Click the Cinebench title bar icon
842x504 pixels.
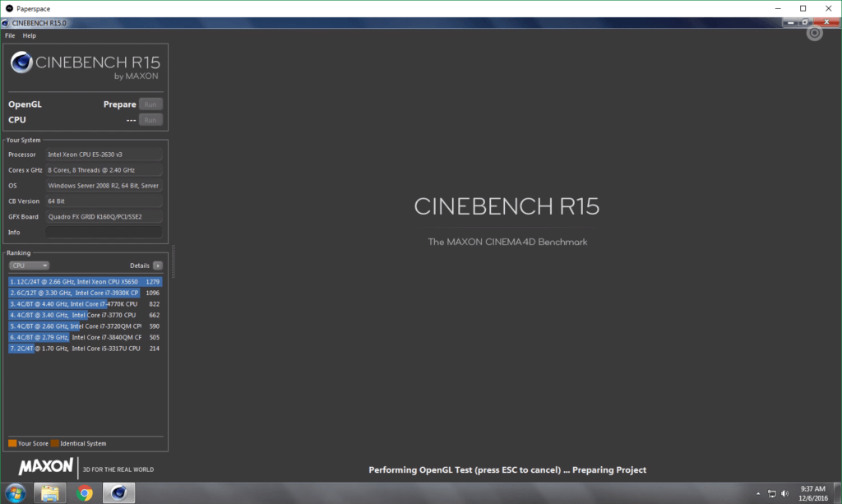click(5, 23)
